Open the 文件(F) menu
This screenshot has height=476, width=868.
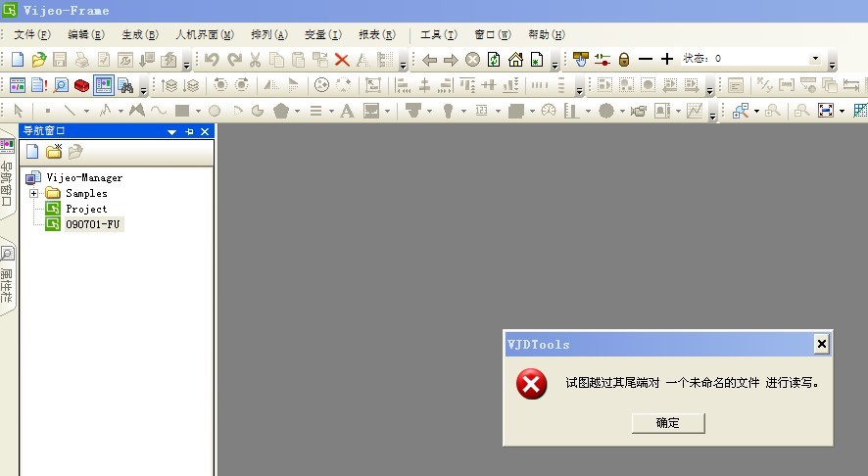[32, 34]
